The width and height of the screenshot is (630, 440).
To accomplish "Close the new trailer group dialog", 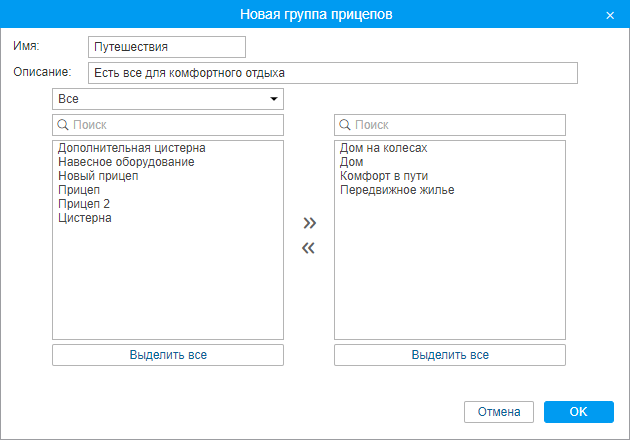I will (x=610, y=15).
